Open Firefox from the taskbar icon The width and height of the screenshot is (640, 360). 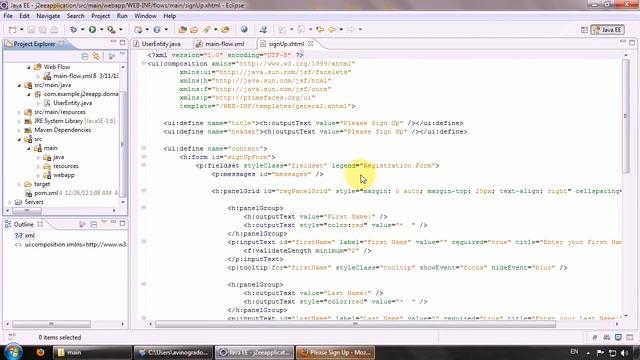[x=40, y=352]
